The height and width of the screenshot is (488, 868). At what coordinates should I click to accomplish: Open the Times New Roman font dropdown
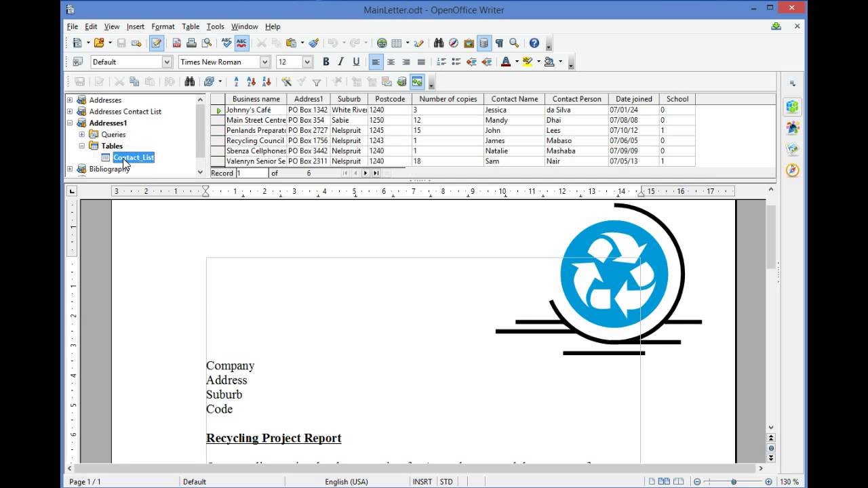[x=265, y=62]
